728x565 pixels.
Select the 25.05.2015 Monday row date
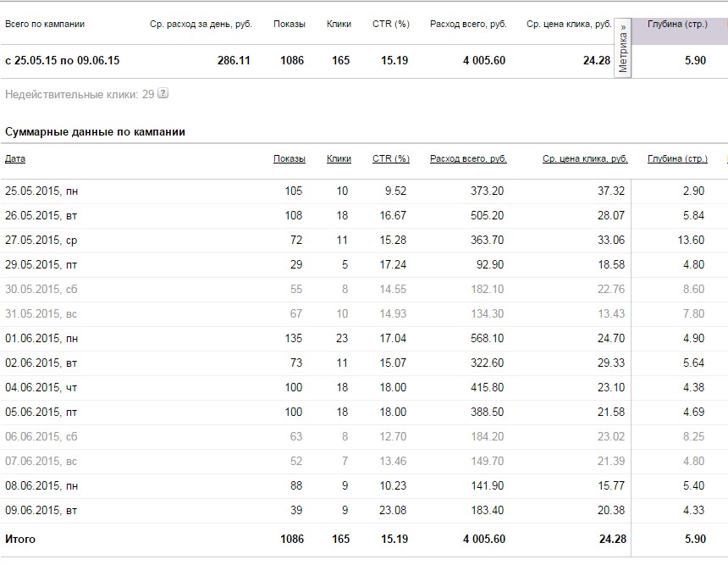41,191
